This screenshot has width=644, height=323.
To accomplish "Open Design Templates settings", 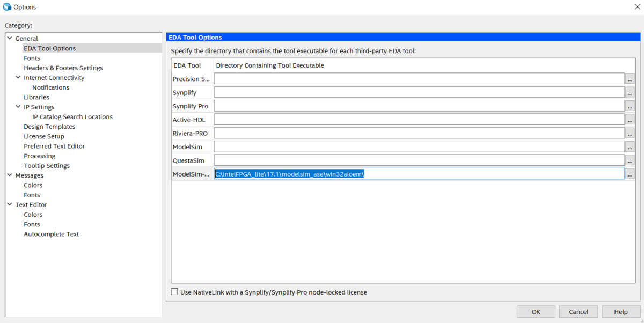I will (49, 127).
